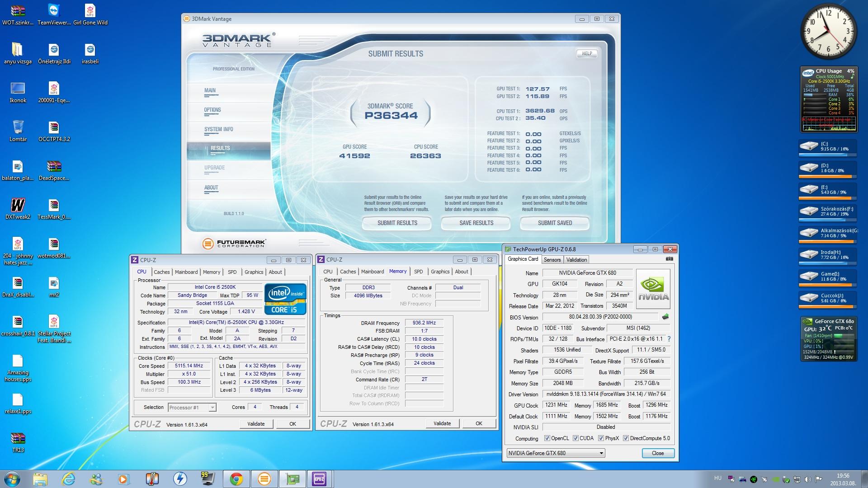The height and width of the screenshot is (488, 868).
Task: Open the Mainboard tab in left CPU-Z
Action: (186, 272)
